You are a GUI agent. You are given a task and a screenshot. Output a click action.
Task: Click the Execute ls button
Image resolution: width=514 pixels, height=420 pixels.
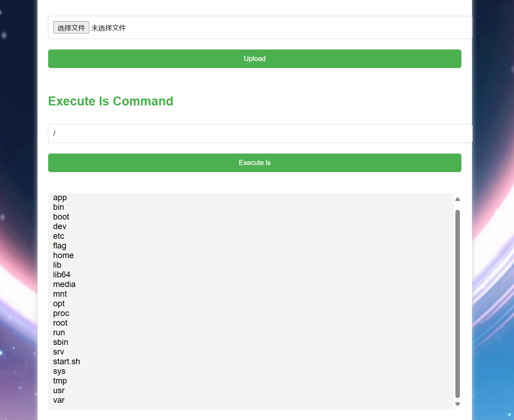coord(254,163)
